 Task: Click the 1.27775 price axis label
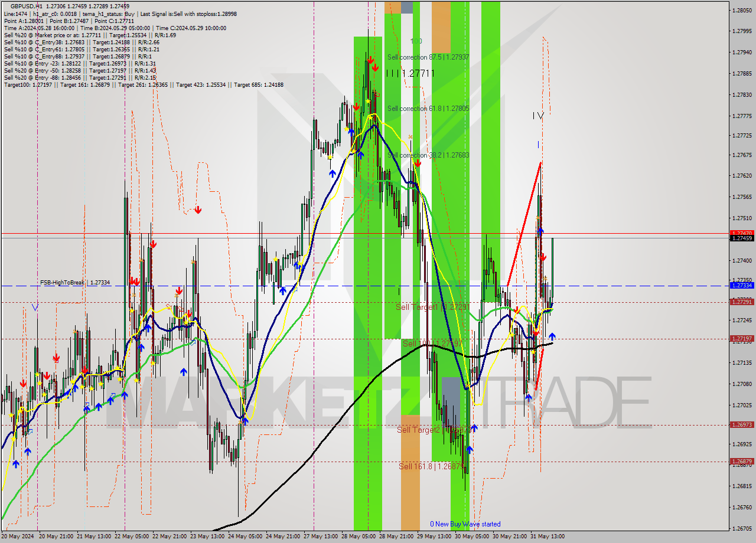[742, 116]
